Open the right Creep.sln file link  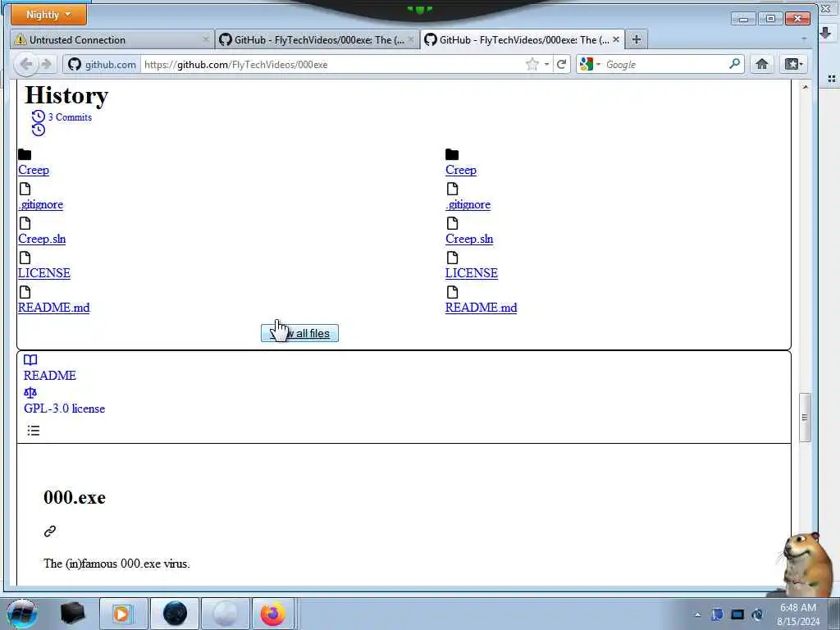click(x=469, y=239)
